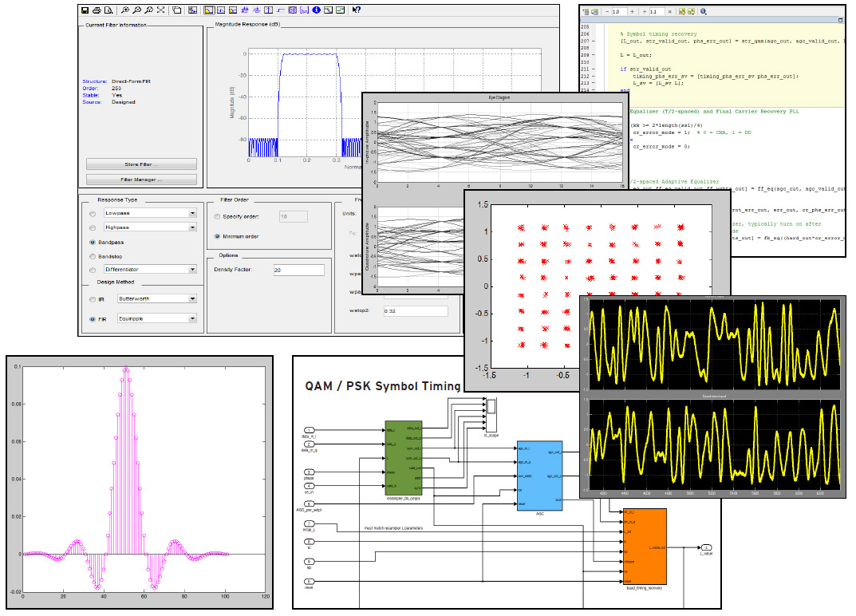
Task: Click the plus increment button in editor toolbar
Action: point(633,12)
